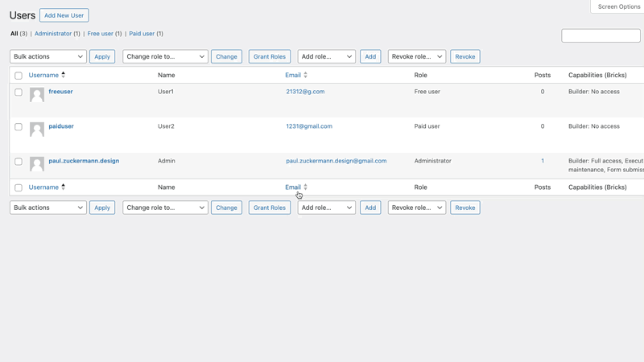This screenshot has height=362, width=644.
Task: Filter users by All
Action: pos(14,34)
